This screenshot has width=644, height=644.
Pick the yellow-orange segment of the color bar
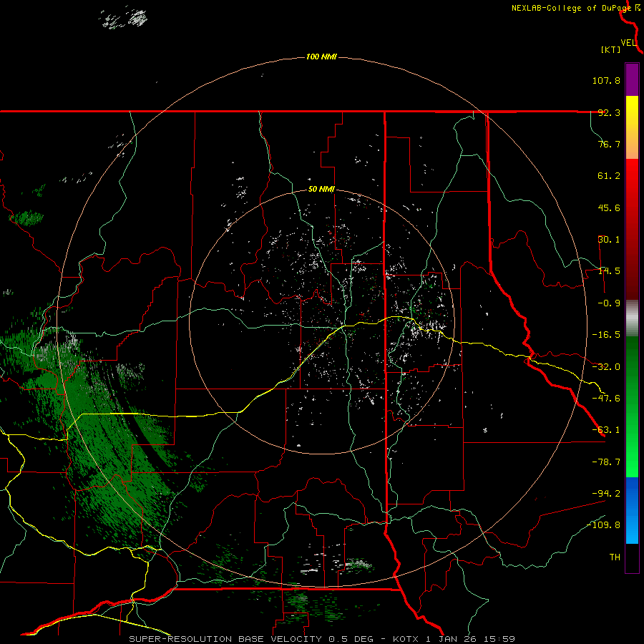click(x=632, y=127)
